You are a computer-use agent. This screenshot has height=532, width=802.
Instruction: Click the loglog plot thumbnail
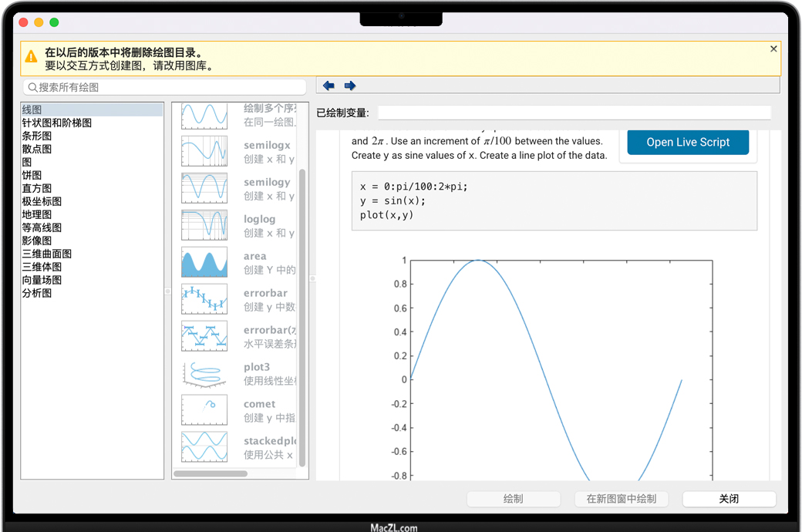pyautogui.click(x=204, y=225)
